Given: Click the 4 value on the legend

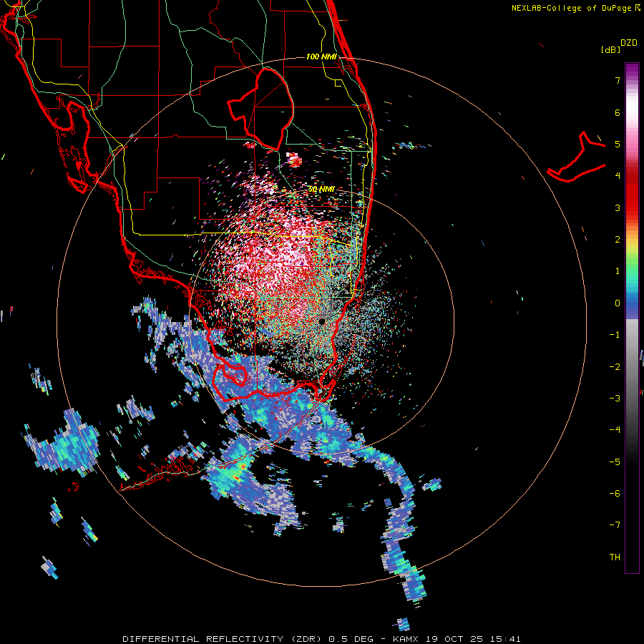Looking at the screenshot, I should pos(618,176).
